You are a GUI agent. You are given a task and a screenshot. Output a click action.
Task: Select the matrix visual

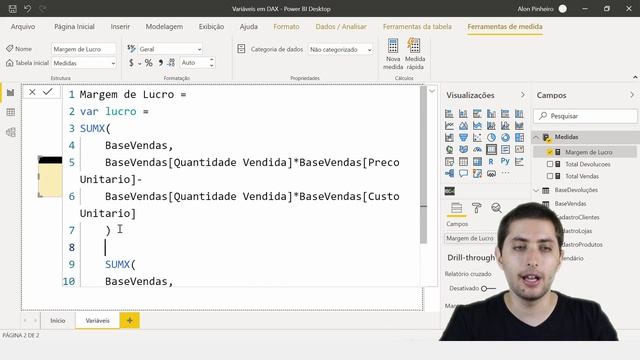coord(477,162)
